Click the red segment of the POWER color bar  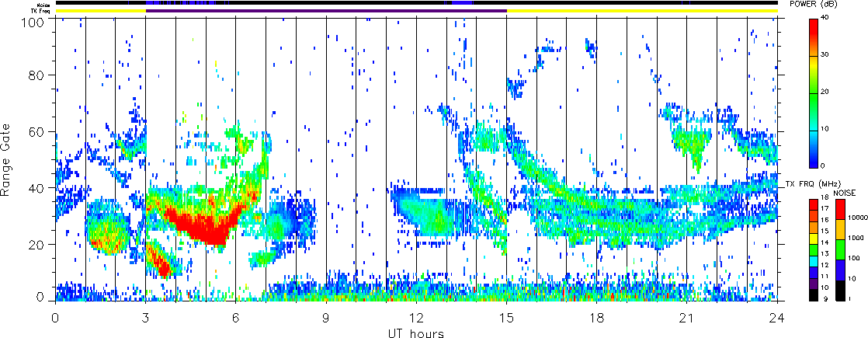click(814, 37)
